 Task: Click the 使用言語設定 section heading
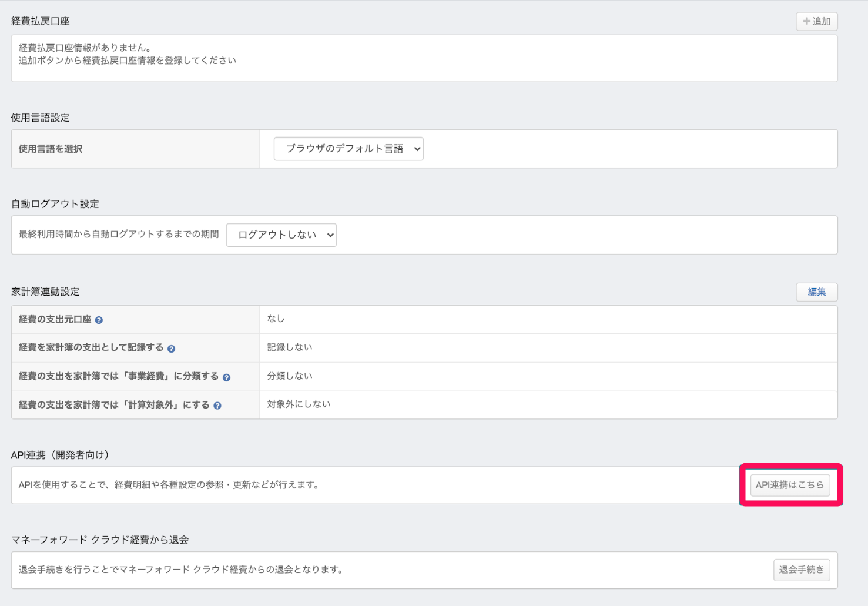[x=41, y=118]
